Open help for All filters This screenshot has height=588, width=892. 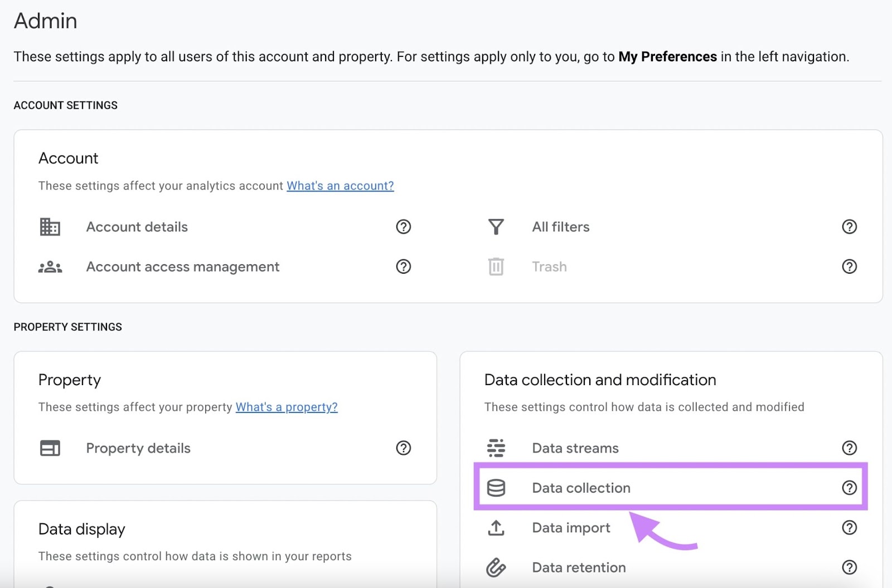tap(850, 227)
